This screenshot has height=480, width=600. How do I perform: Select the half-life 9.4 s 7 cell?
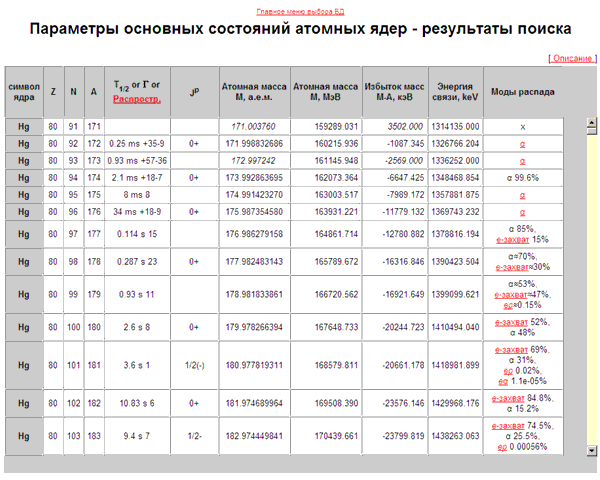click(137, 436)
